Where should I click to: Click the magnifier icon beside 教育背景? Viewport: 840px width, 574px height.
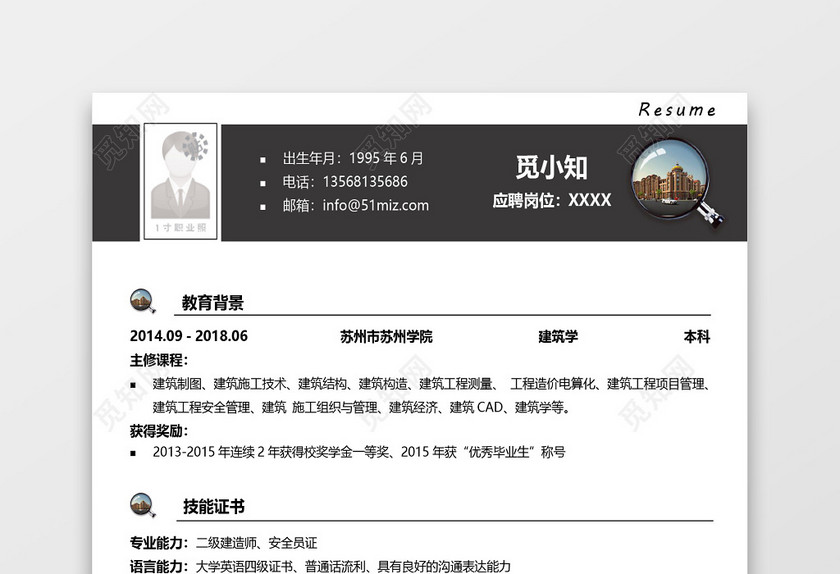tap(143, 301)
